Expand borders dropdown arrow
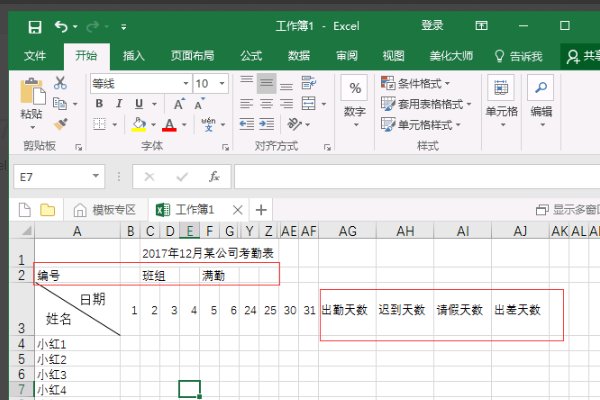Image resolution: width=600 pixels, height=400 pixels. coord(114,124)
